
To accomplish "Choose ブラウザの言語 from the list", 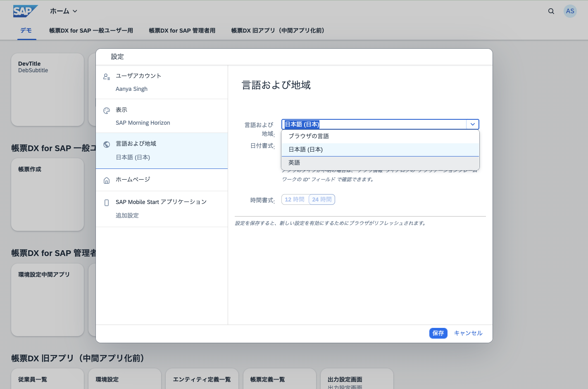I will pos(380,136).
